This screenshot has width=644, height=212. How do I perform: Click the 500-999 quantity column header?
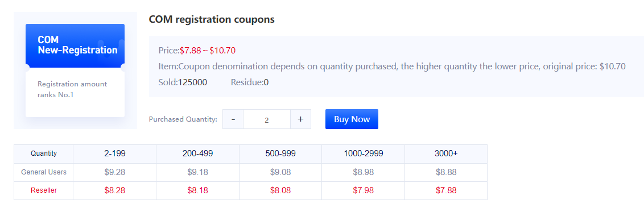point(280,154)
